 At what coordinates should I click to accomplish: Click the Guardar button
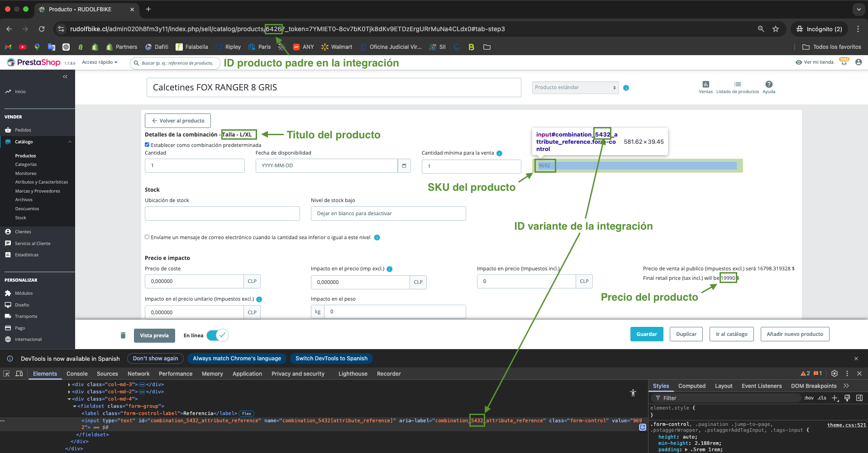647,334
